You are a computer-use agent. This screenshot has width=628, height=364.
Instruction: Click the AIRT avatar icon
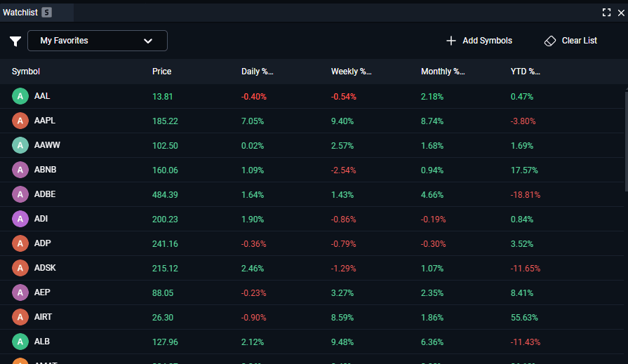[x=20, y=317]
